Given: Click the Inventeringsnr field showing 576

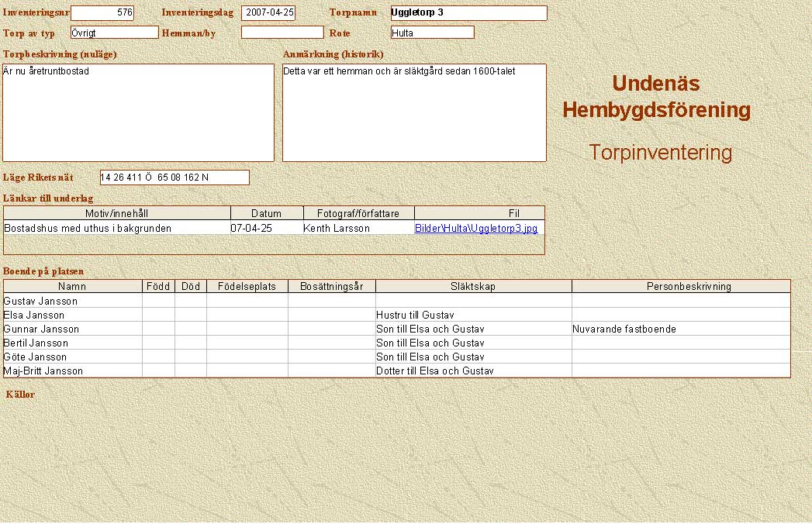Looking at the screenshot, I should point(102,13).
